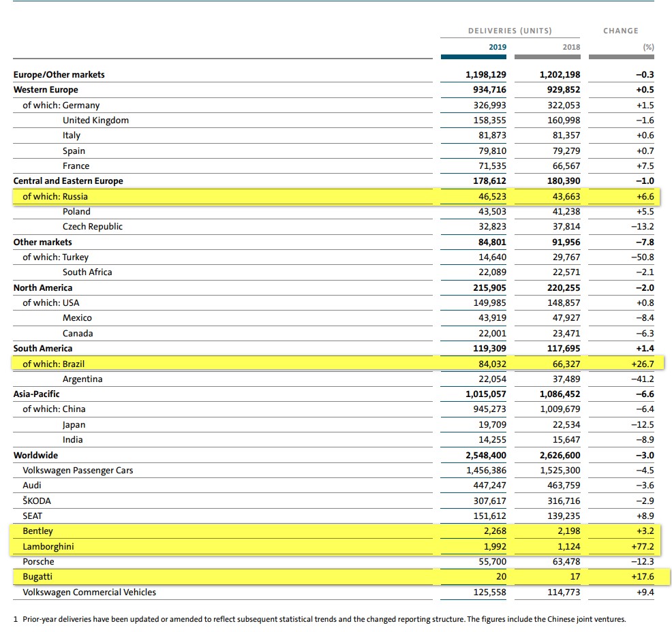
Task: Click the South Africa row label
Action: [87, 272]
